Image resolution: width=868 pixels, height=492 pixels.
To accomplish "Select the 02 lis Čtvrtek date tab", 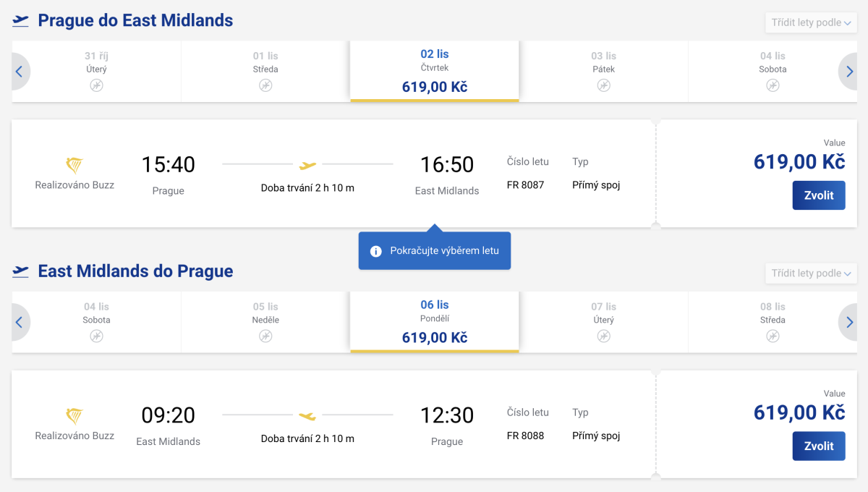I will [434, 71].
